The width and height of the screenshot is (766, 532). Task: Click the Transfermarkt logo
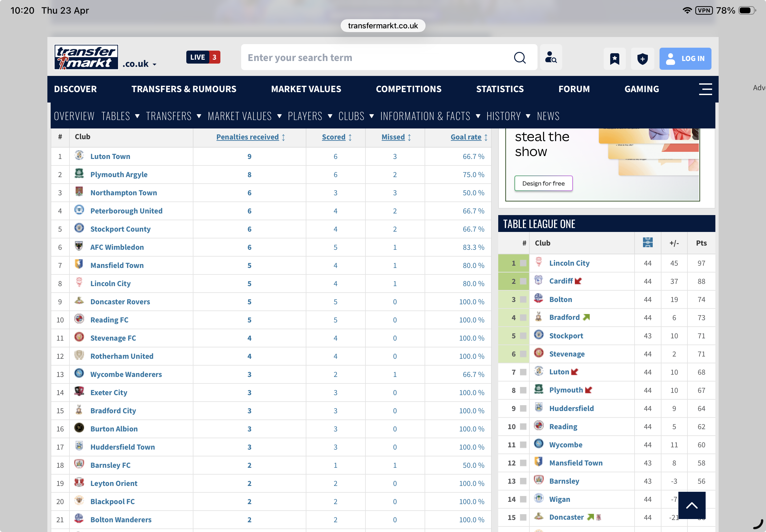click(86, 57)
